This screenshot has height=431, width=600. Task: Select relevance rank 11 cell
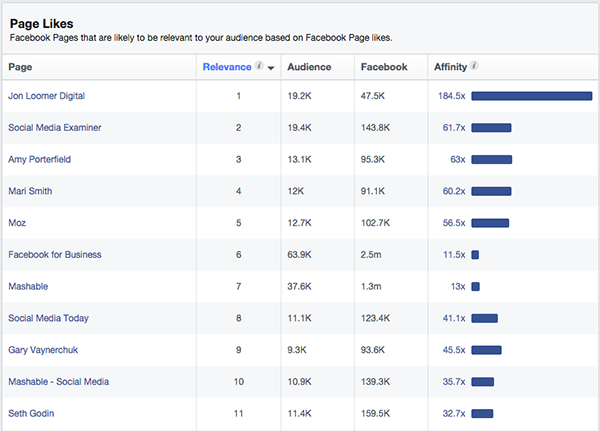click(238, 414)
